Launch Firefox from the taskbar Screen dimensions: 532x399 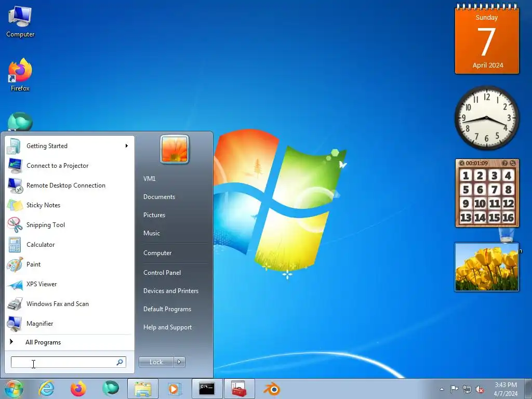coord(78,389)
